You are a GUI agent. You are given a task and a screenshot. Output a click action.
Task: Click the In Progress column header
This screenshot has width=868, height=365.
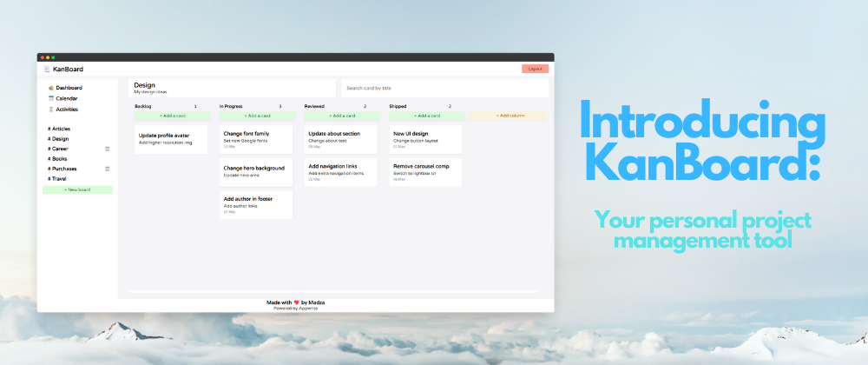231,106
